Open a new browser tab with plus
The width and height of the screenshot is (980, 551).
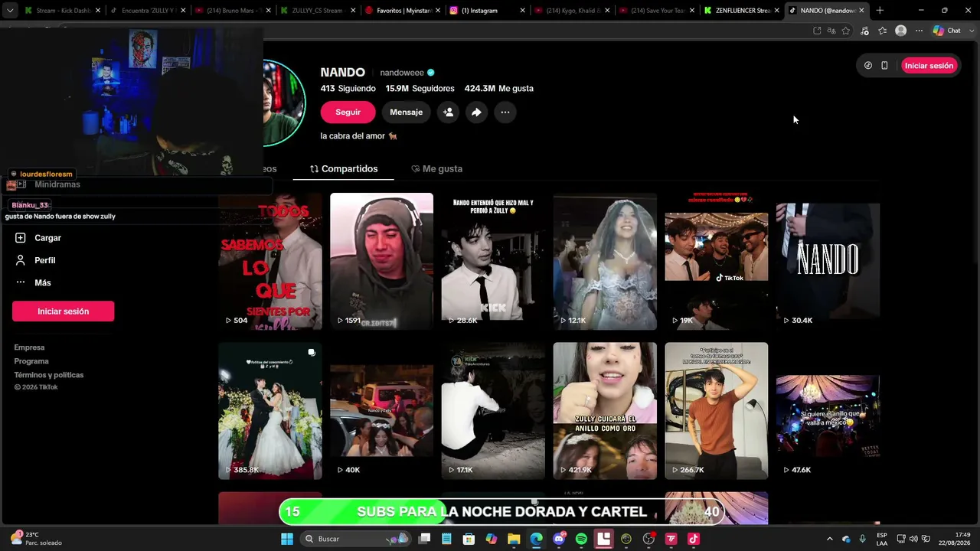tap(880, 11)
